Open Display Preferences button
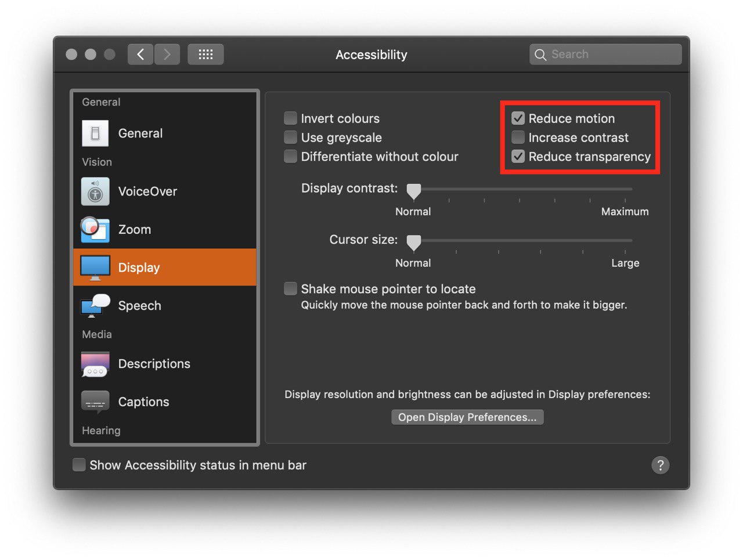 point(467,417)
